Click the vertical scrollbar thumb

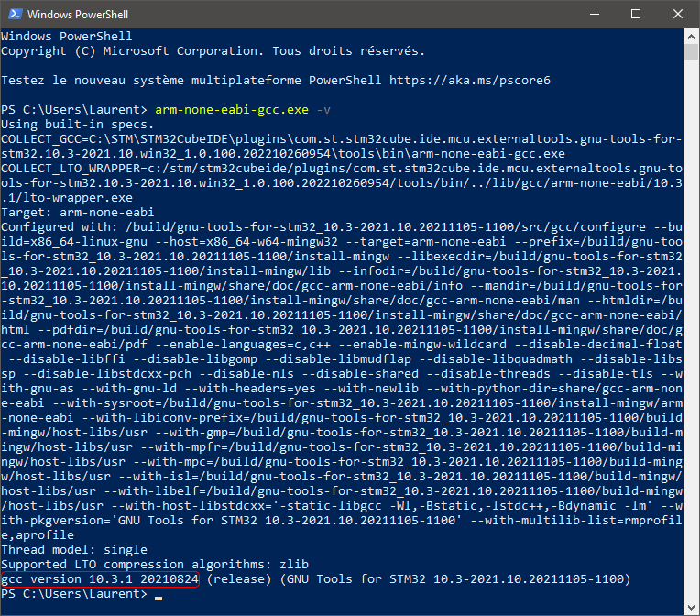click(691, 51)
